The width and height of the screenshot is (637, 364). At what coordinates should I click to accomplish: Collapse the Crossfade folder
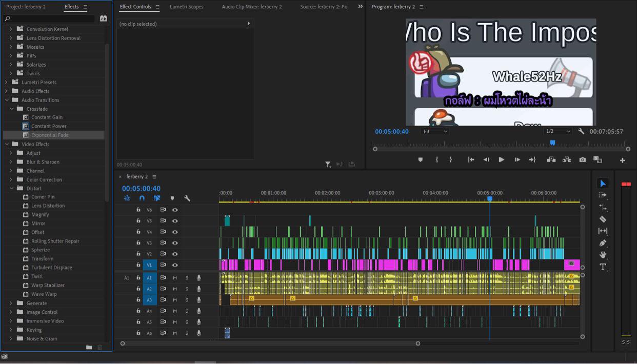point(12,109)
